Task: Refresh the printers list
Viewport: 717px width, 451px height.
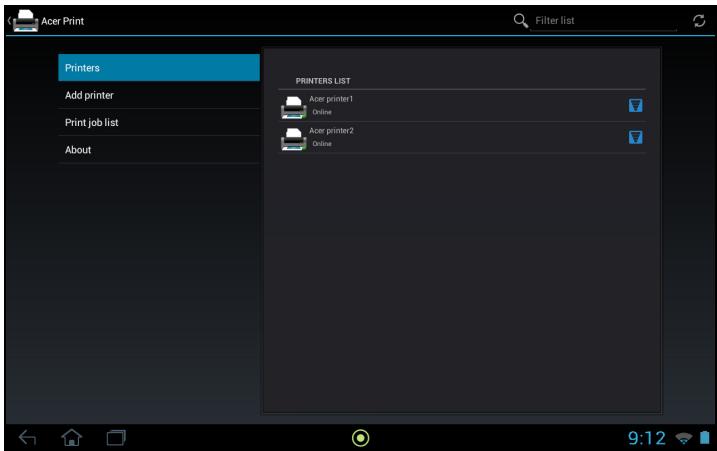Action: coord(699,21)
